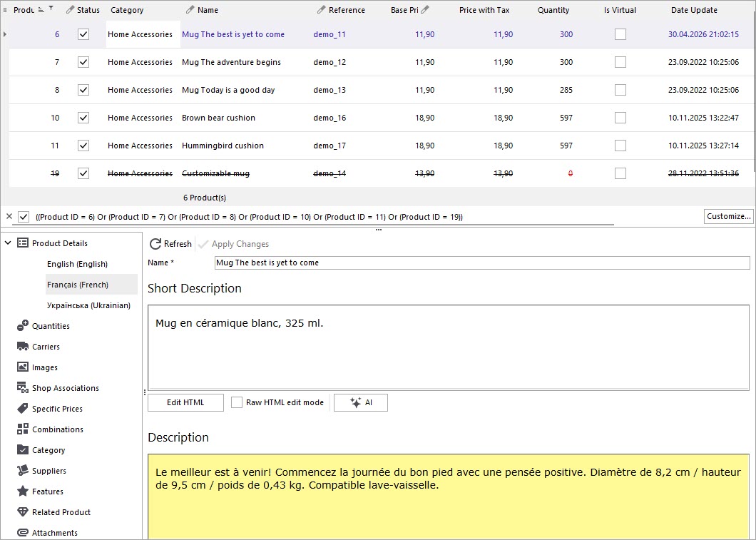This screenshot has height=540, width=756.
Task: Toggle Status checkbox for Customizable mug
Action: (x=83, y=173)
